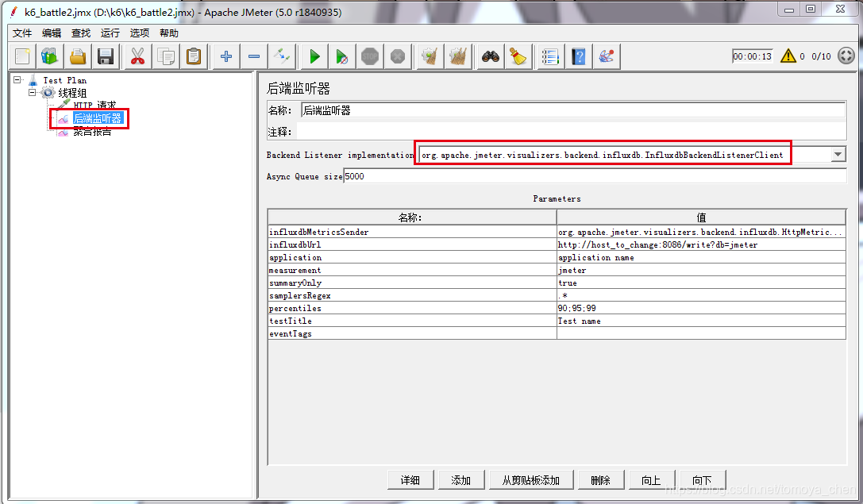Click the Async Queue size field
Viewport: 863px width, 504px height.
595,176
